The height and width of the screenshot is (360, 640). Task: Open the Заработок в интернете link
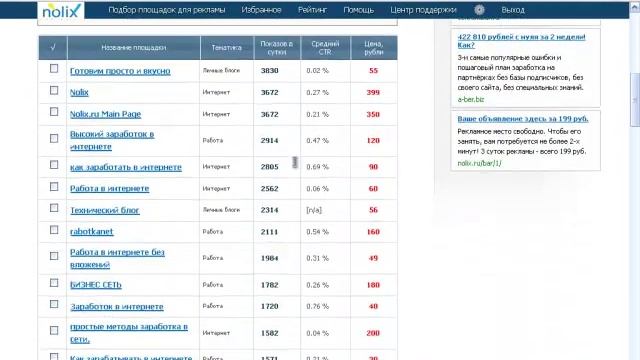[x=117, y=307]
